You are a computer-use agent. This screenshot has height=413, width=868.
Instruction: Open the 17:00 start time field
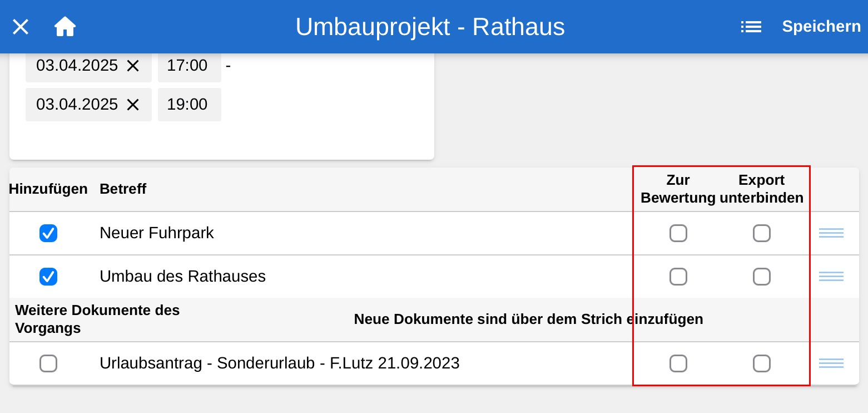coord(187,66)
